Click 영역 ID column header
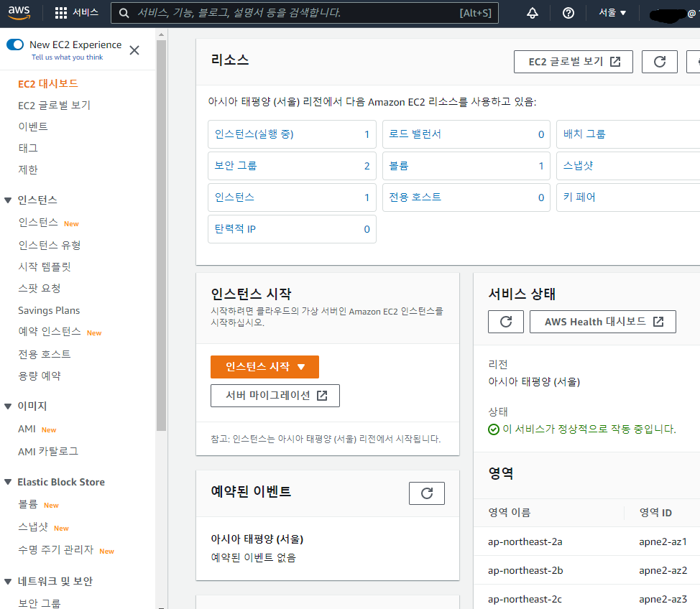The height and width of the screenshot is (609, 700). point(655,513)
